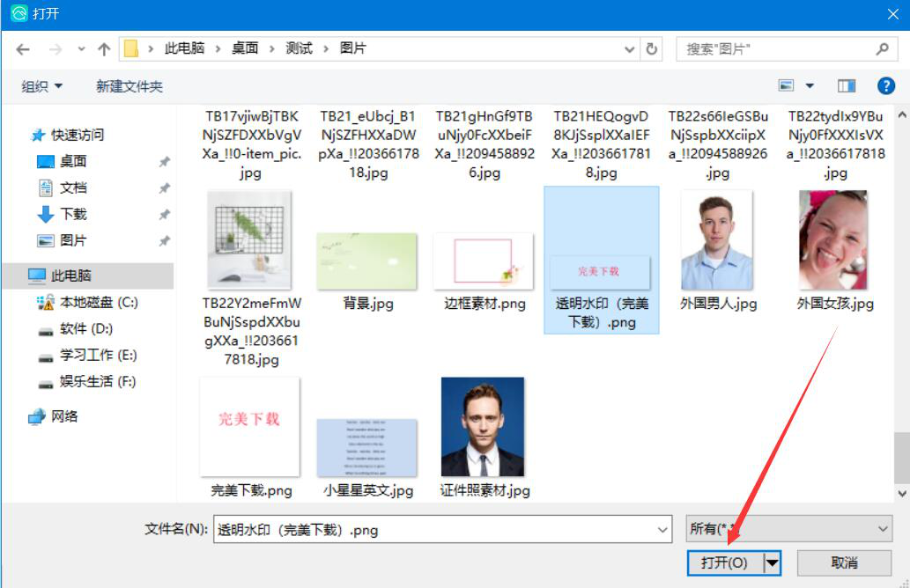Select 此电脑 in navigation pane

70,276
